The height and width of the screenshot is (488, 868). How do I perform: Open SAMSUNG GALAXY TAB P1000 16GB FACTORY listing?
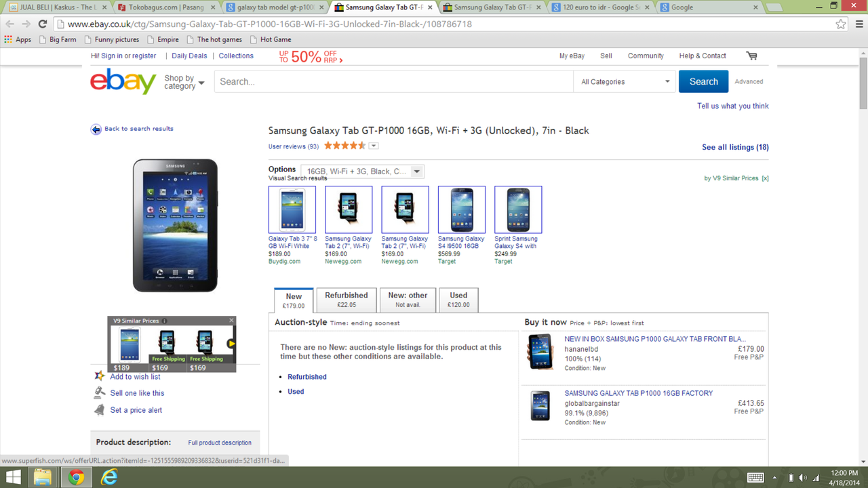(x=639, y=393)
